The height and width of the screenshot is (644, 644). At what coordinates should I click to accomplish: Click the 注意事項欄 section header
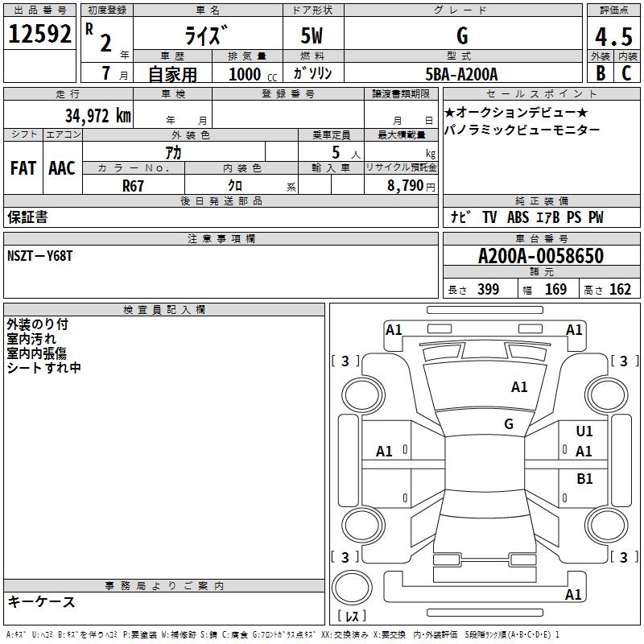[221, 238]
